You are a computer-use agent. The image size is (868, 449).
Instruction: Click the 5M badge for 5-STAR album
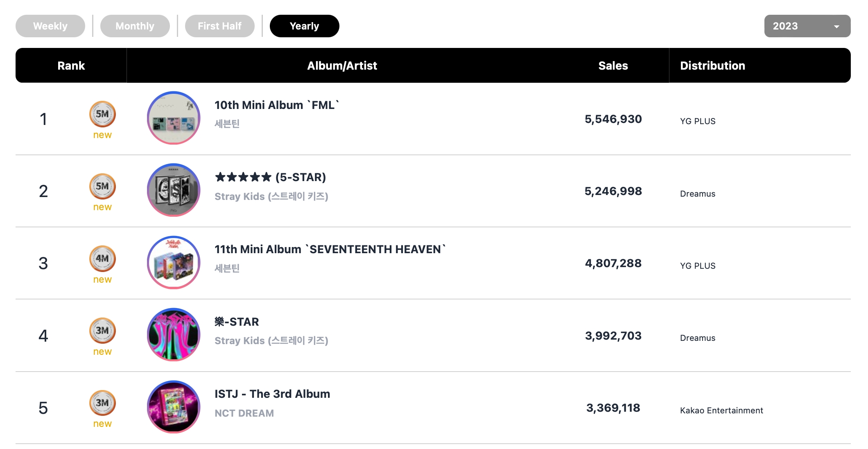pos(102,186)
